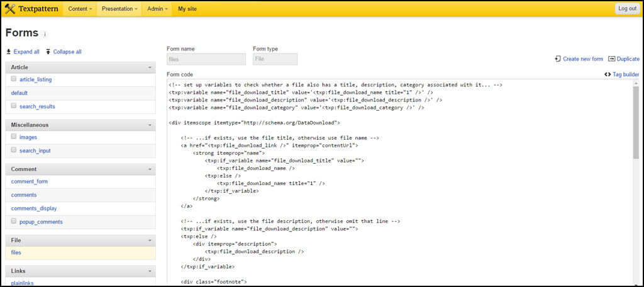Image resolution: width=644 pixels, height=287 pixels.
Task: Click the Form type field
Action: coord(275,59)
